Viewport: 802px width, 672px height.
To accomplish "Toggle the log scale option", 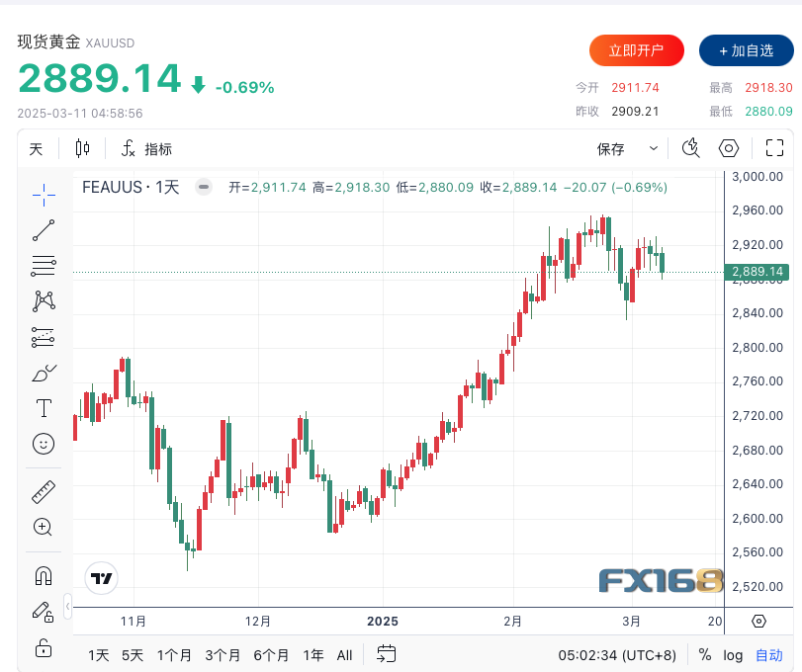I will 733,655.
